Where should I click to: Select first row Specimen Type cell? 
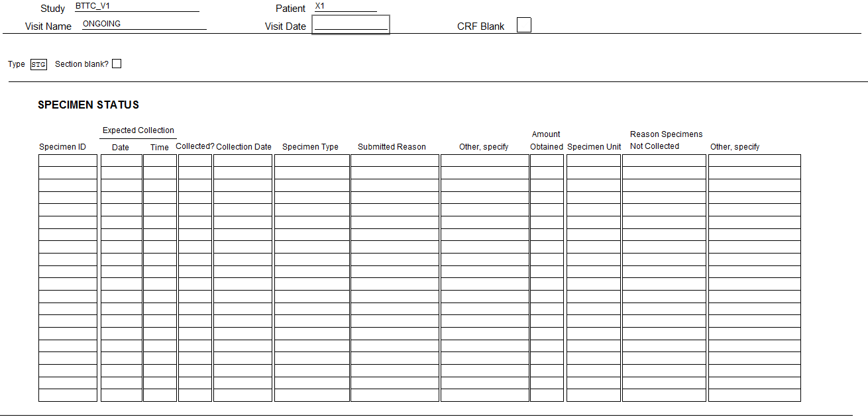pos(311,160)
